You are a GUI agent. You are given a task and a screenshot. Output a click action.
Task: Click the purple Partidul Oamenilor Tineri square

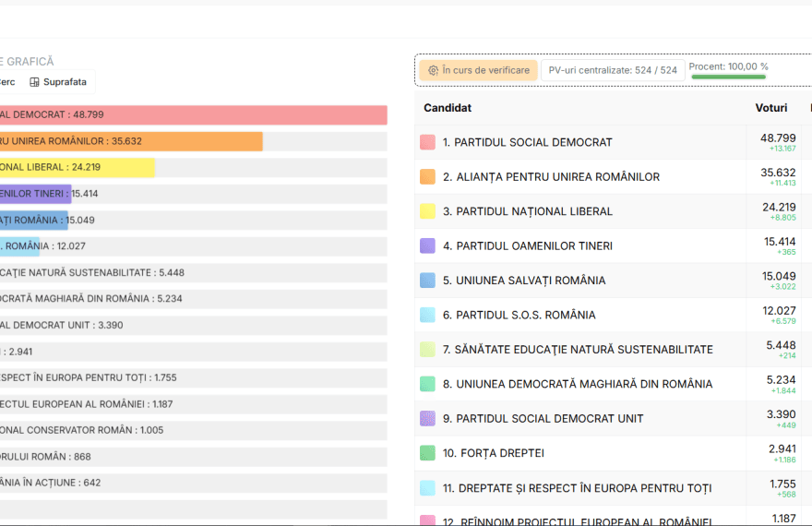coord(427,245)
